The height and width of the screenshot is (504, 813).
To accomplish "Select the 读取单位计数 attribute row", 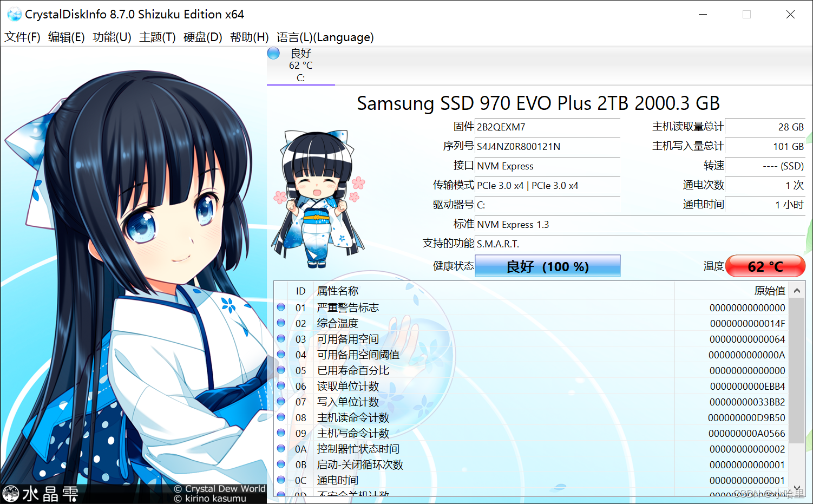I will click(531, 386).
